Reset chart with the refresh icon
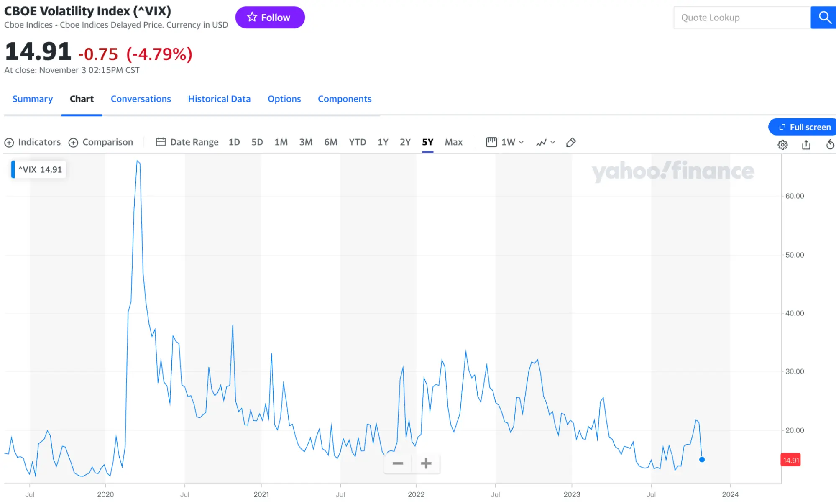Screen dimensions: 836x504 click(x=830, y=145)
